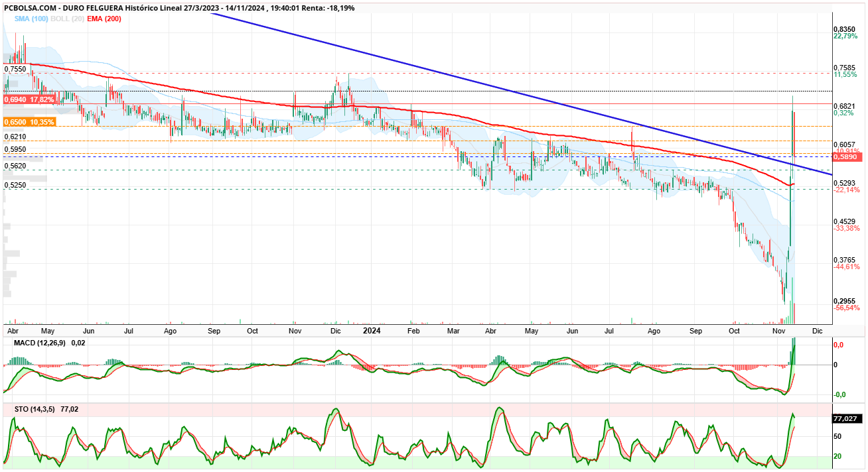Screen dimensions: 868x472
Task: Click the -56,54% axis percentage
Action: coord(846,308)
